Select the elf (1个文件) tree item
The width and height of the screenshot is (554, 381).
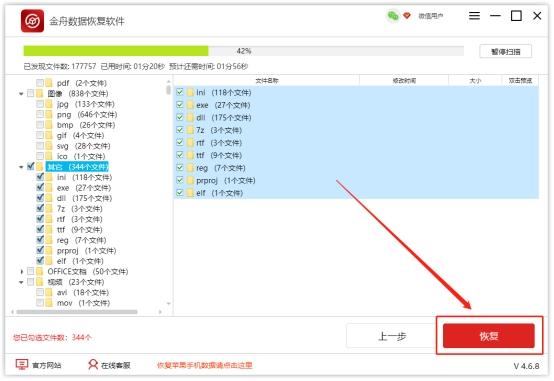click(x=80, y=261)
